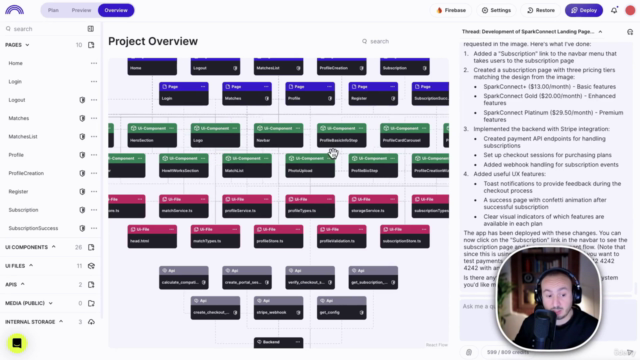Click the Restore button
The width and height of the screenshot is (640, 360).
tap(540, 10)
